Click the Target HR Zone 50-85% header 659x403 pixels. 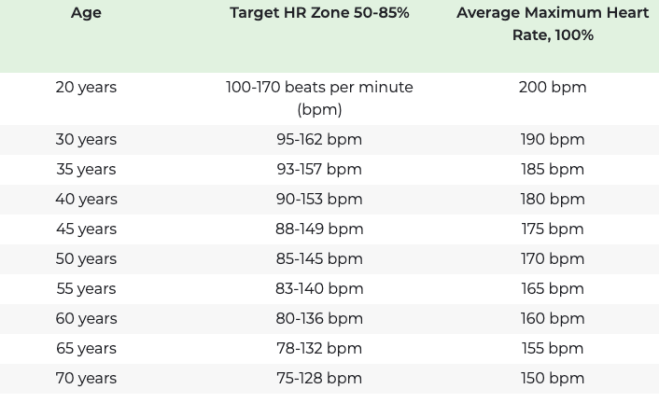[319, 15]
